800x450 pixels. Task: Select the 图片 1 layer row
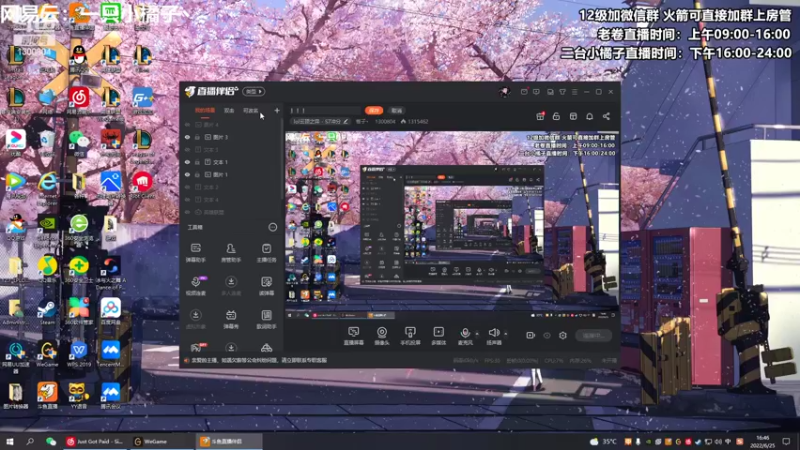pyautogui.click(x=232, y=174)
